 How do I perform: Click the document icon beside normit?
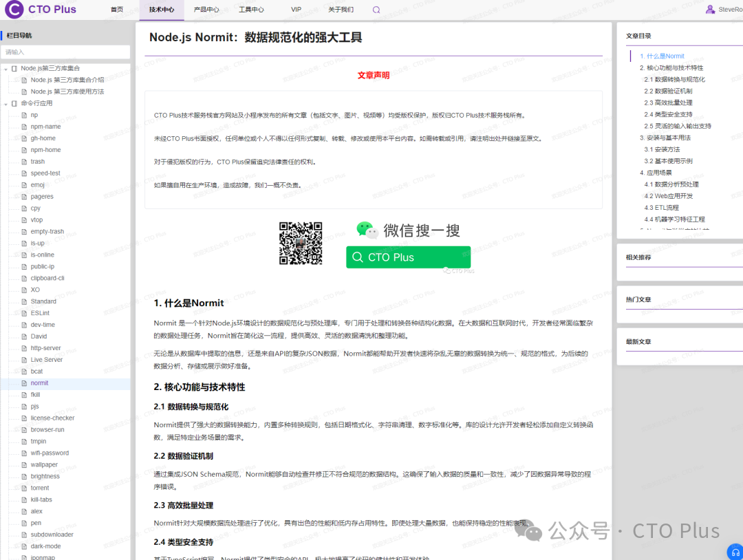point(24,383)
